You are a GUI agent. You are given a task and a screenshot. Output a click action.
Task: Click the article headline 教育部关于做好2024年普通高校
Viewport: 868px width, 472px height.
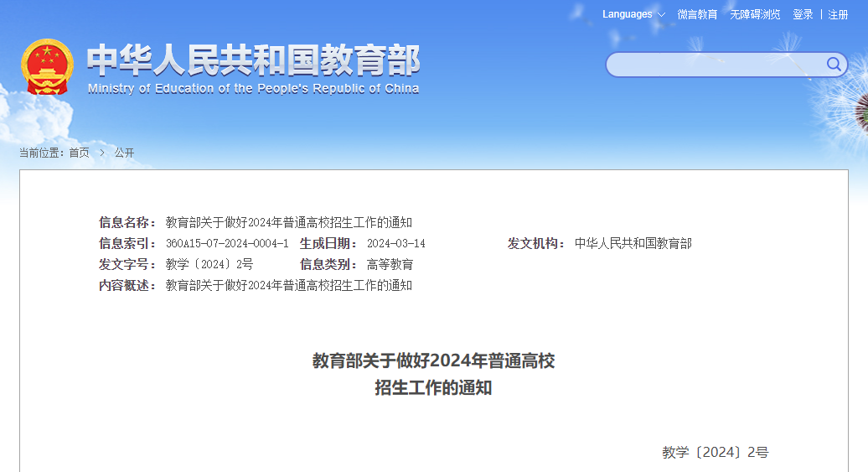pos(433,360)
